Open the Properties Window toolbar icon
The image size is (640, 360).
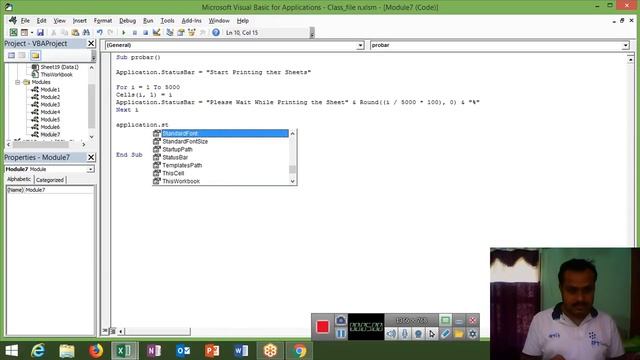(180, 32)
